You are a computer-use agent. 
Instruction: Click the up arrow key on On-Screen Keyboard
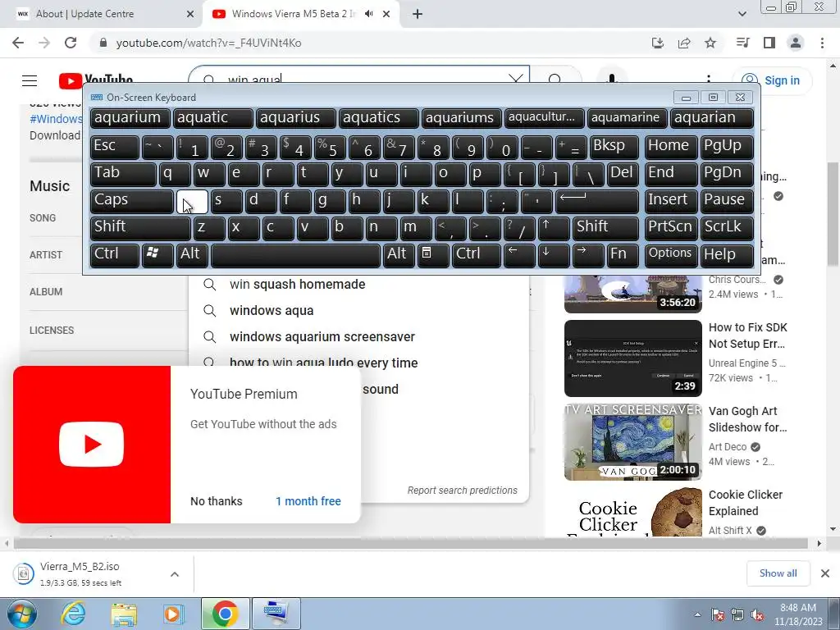[554, 228]
